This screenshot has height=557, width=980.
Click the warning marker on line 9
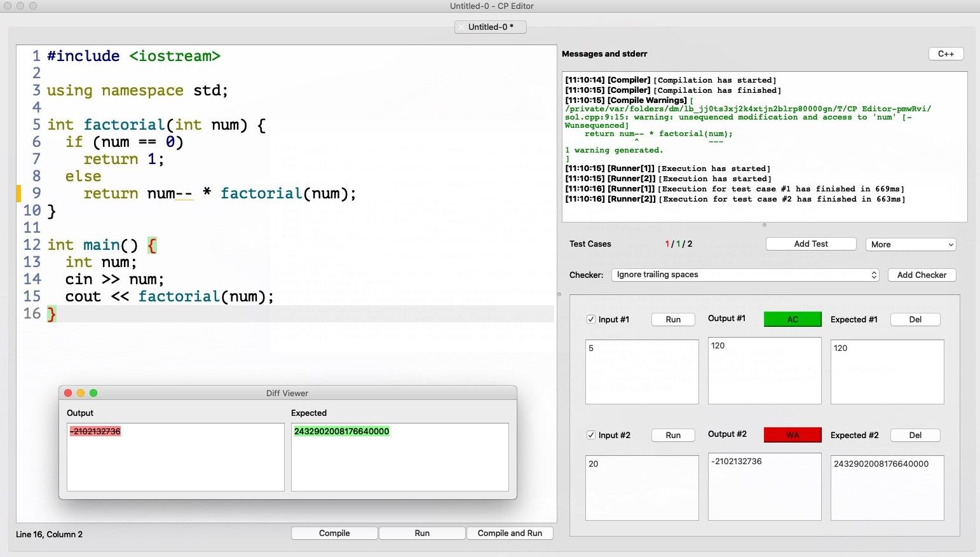(x=18, y=193)
